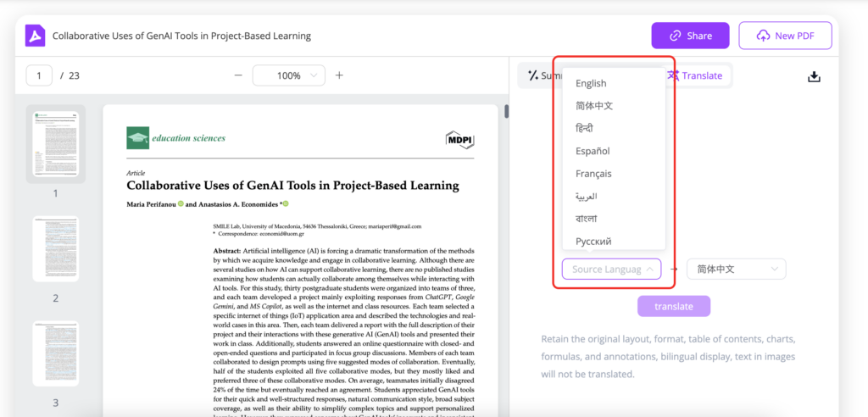Viewport: 868px width, 417px height.
Task: Click the Correspondence email line
Action: pyautogui.click(x=259, y=234)
